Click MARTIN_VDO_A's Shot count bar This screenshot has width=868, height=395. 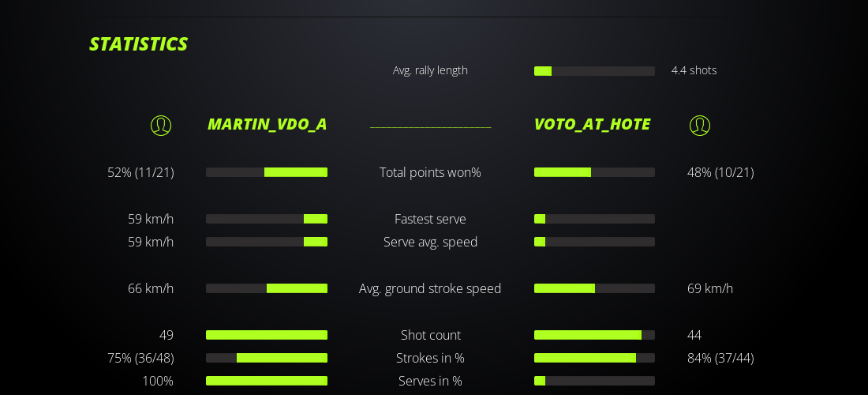click(267, 335)
